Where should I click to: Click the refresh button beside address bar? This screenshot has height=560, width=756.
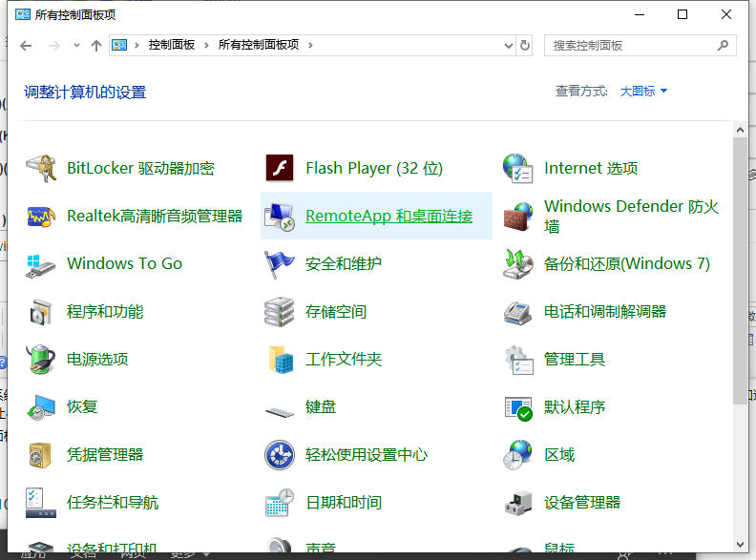coord(524,45)
